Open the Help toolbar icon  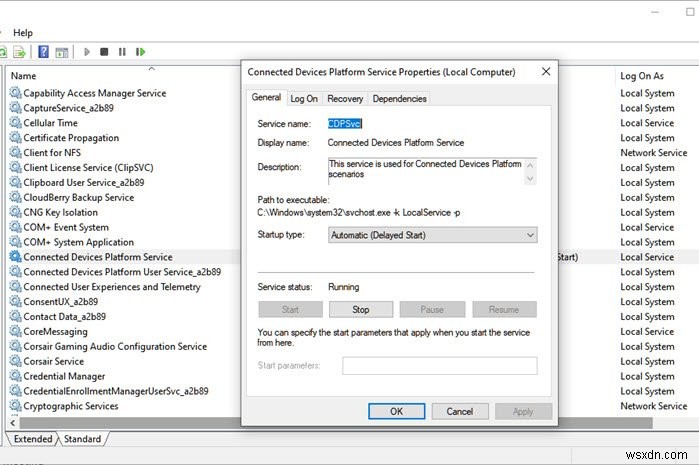click(43, 51)
